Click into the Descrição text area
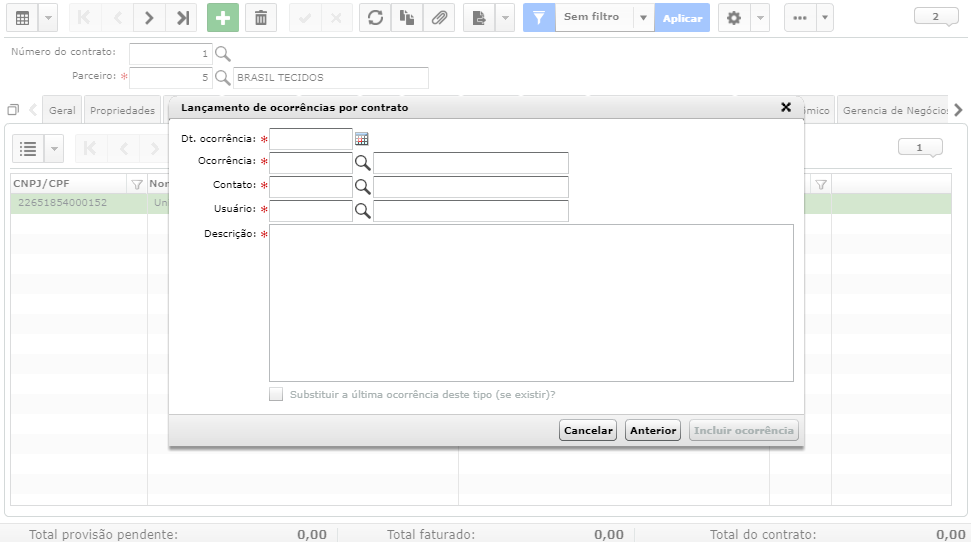971x542 pixels. click(x=531, y=303)
